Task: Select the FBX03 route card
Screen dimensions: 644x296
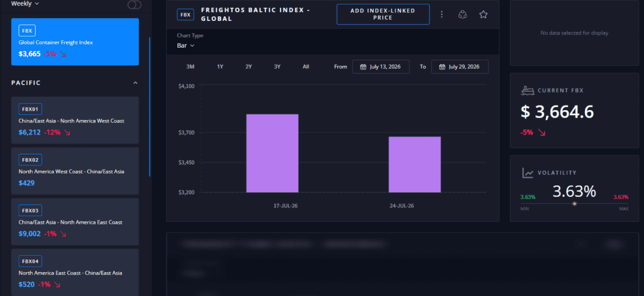Action: (75, 221)
